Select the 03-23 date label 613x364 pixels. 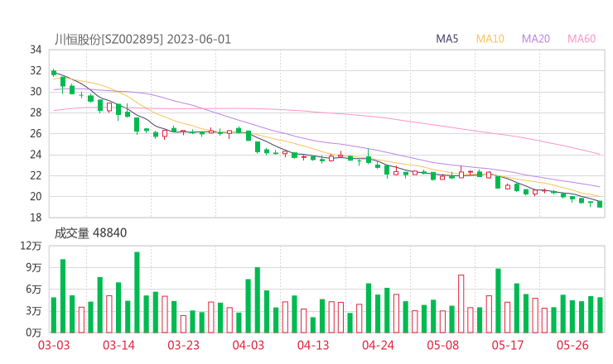(x=183, y=345)
